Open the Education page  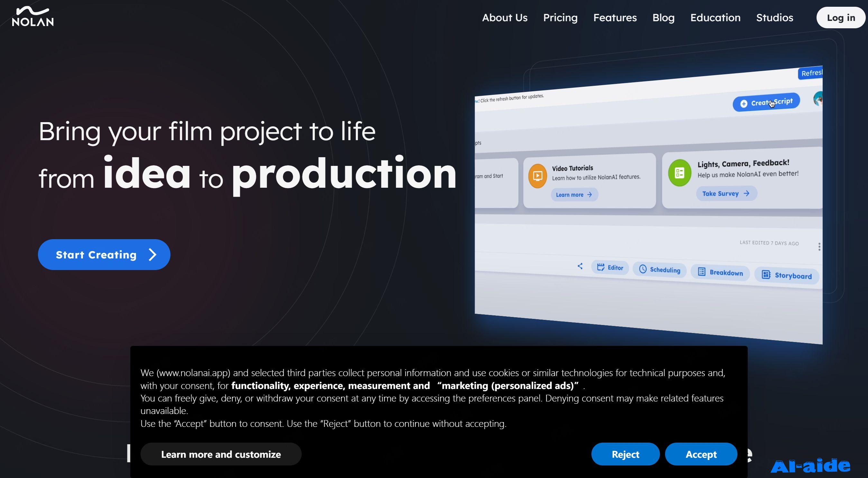(x=715, y=17)
